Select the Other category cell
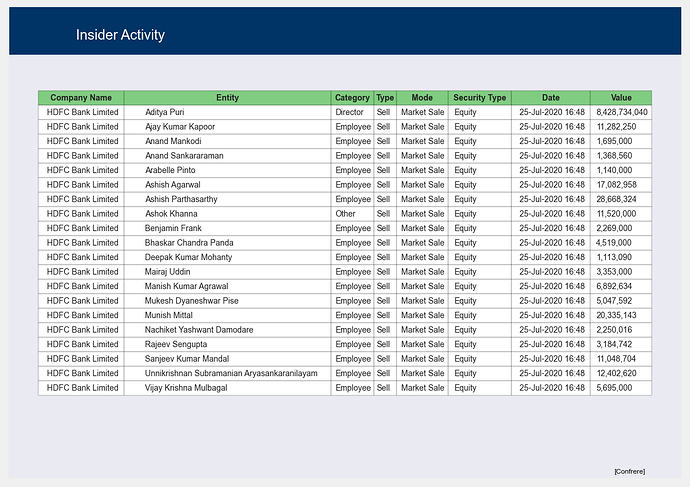Screen dimensions: 690x487 352,214
